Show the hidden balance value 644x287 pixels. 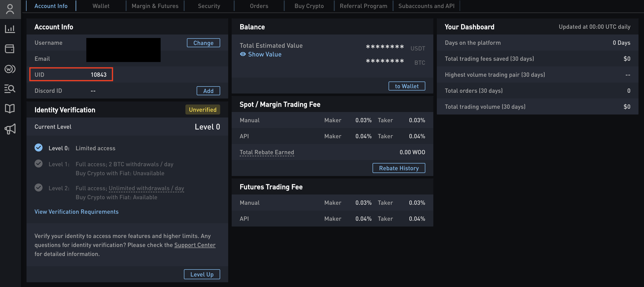[x=261, y=54]
